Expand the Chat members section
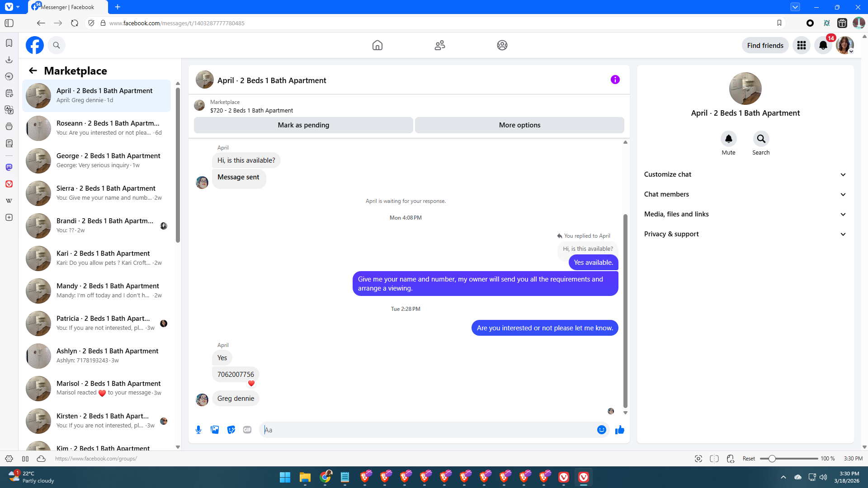Viewport: 868px width, 488px height. click(745, 194)
